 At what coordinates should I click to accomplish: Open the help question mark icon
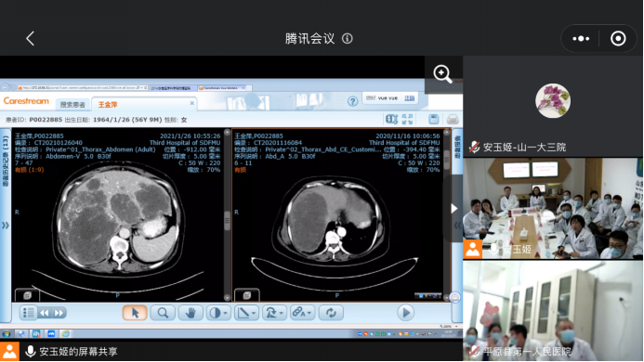click(x=352, y=101)
